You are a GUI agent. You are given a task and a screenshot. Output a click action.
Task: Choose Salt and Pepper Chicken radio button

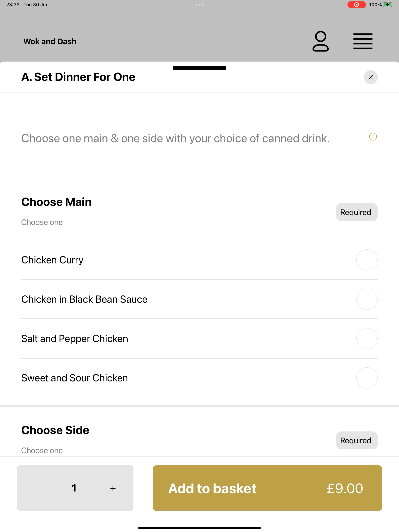[x=367, y=339]
